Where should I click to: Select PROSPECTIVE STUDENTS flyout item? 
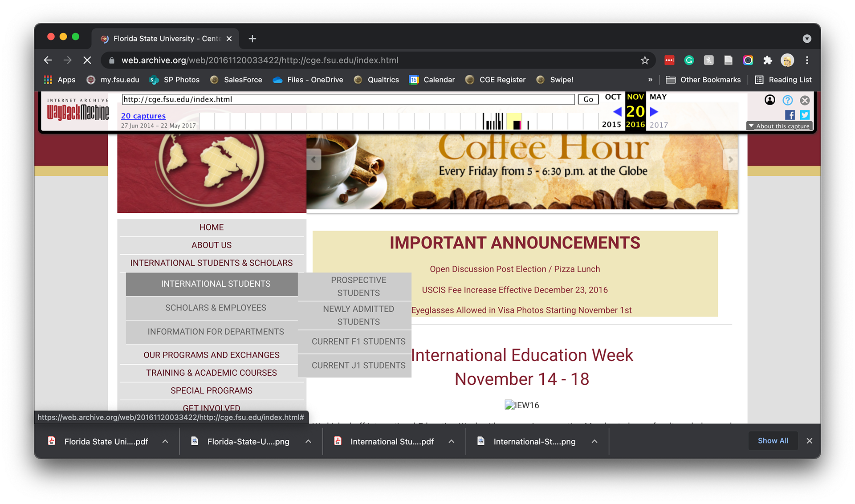tap(354, 287)
